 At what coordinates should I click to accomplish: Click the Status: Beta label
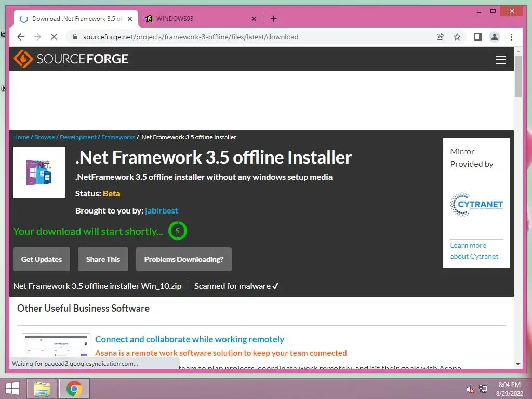tap(98, 194)
